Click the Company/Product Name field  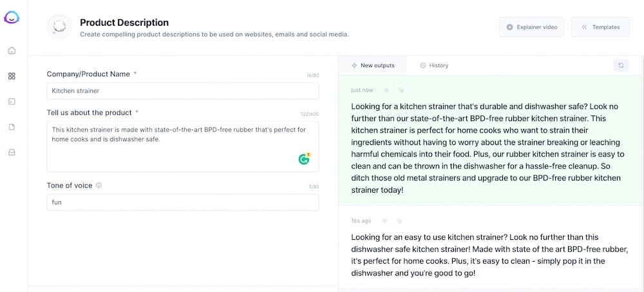(x=183, y=91)
